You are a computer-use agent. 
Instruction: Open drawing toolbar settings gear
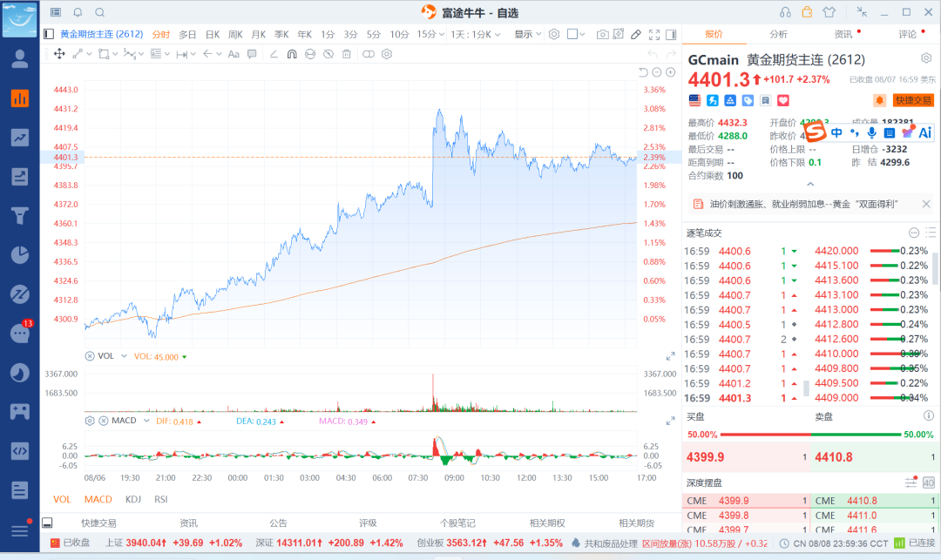(x=387, y=54)
